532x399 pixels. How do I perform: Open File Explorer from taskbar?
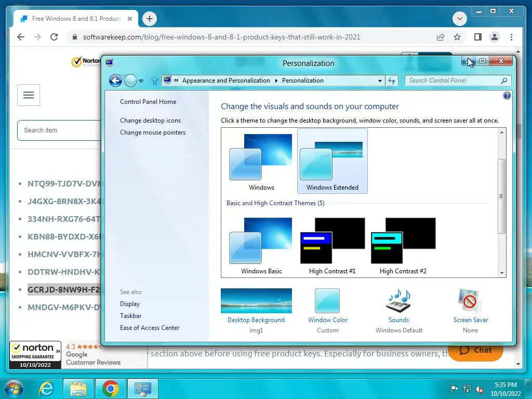tap(78, 389)
